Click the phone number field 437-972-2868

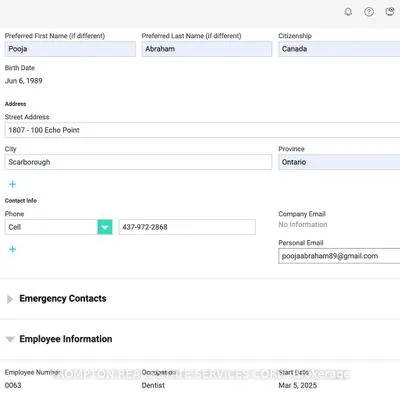(x=187, y=227)
